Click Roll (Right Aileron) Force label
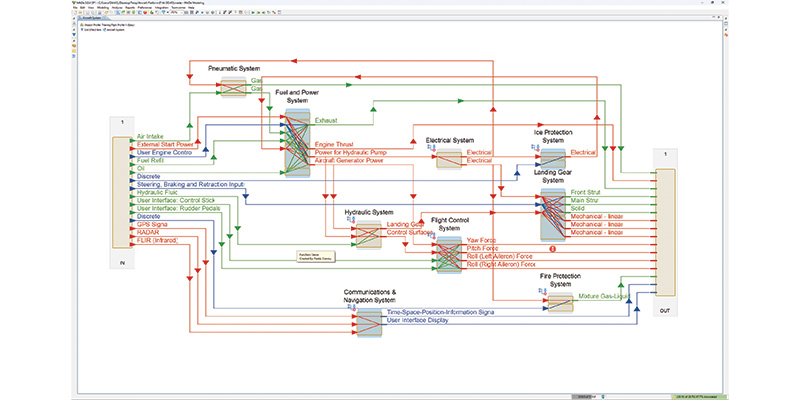 click(501, 264)
